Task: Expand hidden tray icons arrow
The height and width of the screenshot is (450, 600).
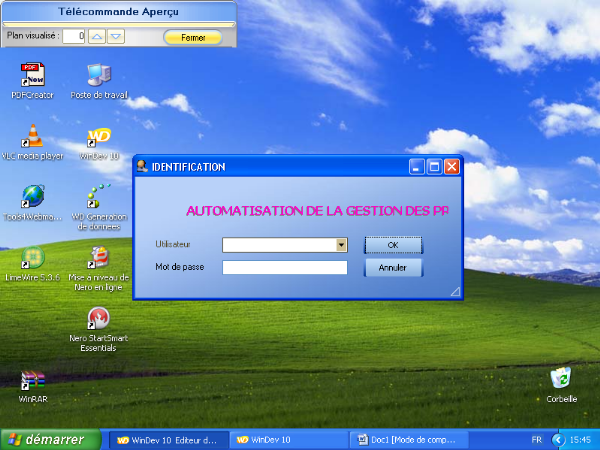Action: click(x=559, y=440)
